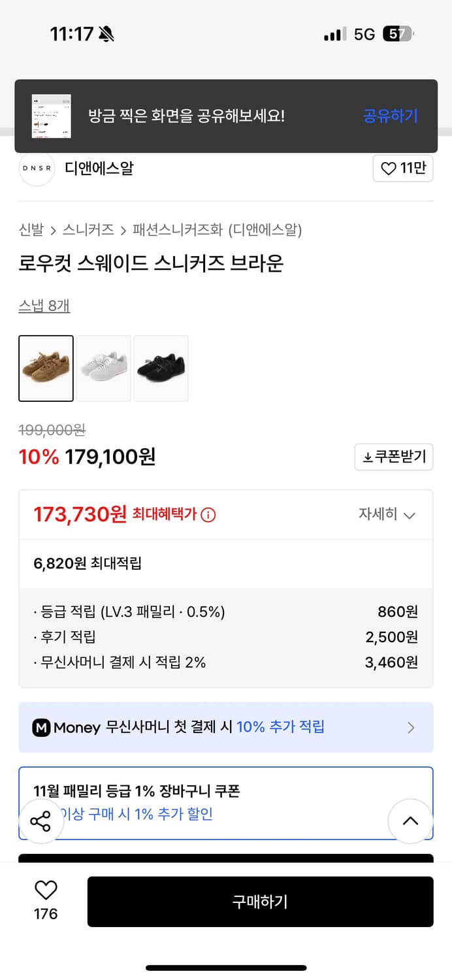Tap the 구매하기 purchase button
The height and width of the screenshot is (980, 452).
pyautogui.click(x=261, y=902)
